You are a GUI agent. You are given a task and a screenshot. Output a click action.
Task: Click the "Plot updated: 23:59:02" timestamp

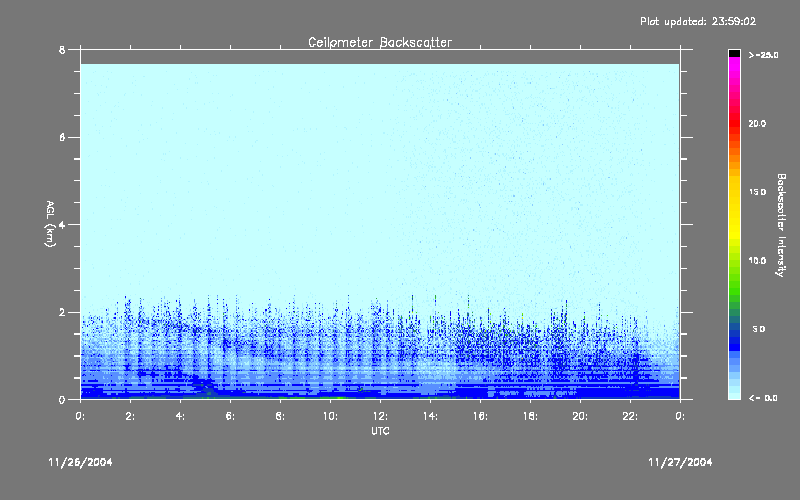point(698,21)
